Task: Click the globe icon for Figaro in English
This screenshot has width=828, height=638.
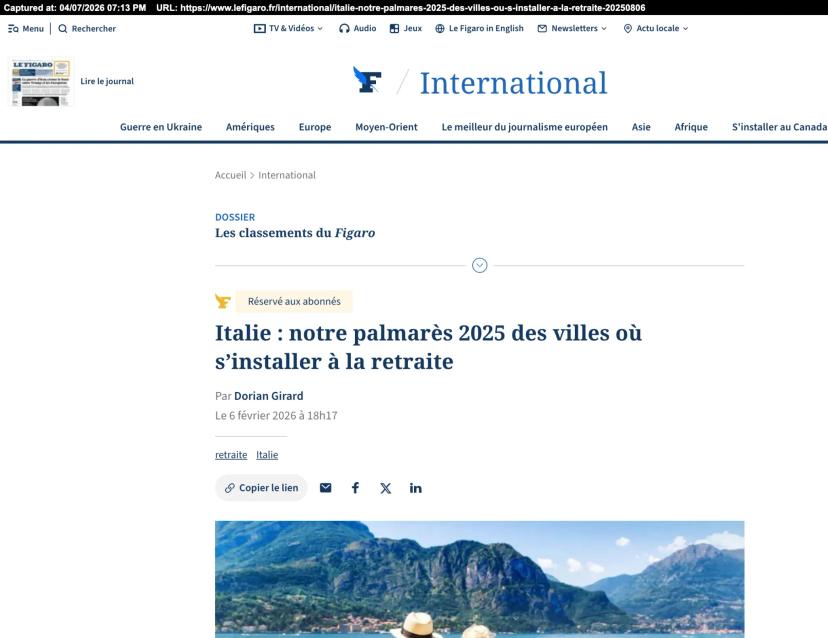Action: pos(440,29)
